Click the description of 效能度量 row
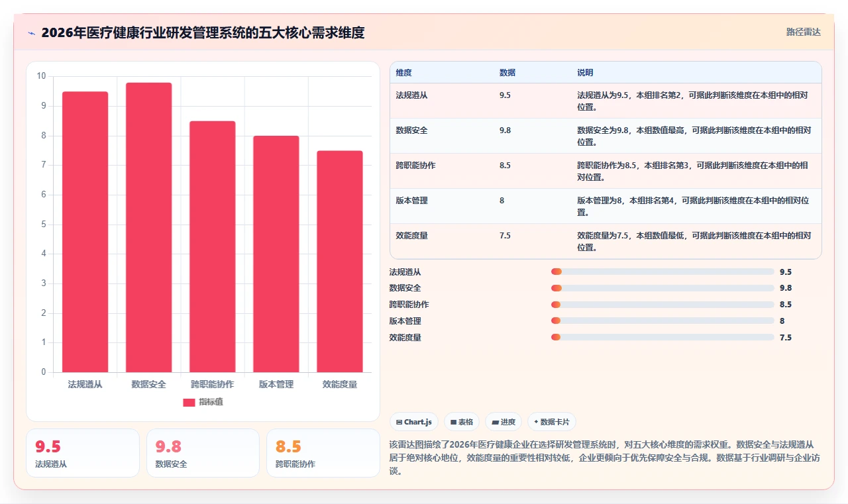Screen dimensions: 848x504 pyautogui.click(x=694, y=242)
